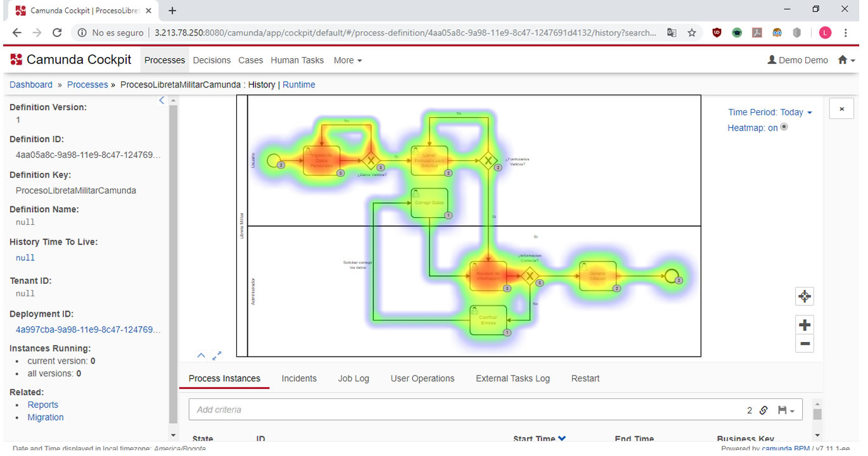Open the More menu in navbar
The height and width of the screenshot is (456, 868).
point(348,60)
